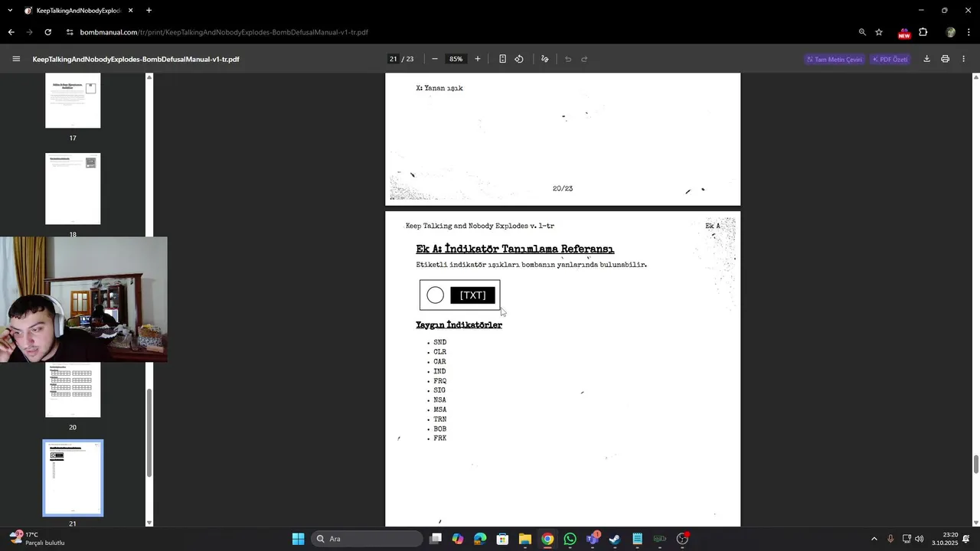
Task: Rotate the PDF counterclockwise
Action: (519, 59)
